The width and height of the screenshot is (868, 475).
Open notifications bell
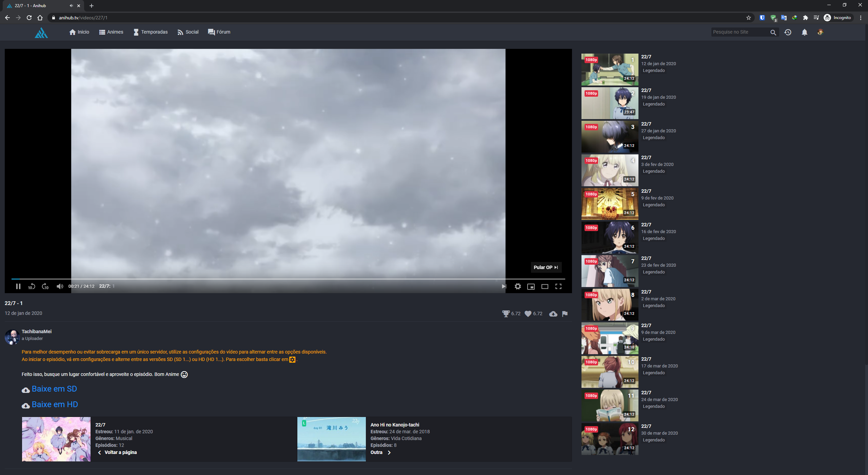coord(804,32)
